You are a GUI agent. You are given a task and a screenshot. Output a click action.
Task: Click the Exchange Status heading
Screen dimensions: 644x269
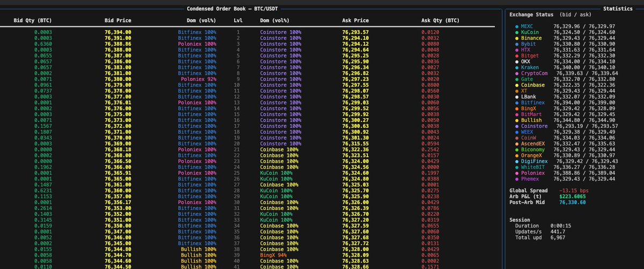point(531,15)
